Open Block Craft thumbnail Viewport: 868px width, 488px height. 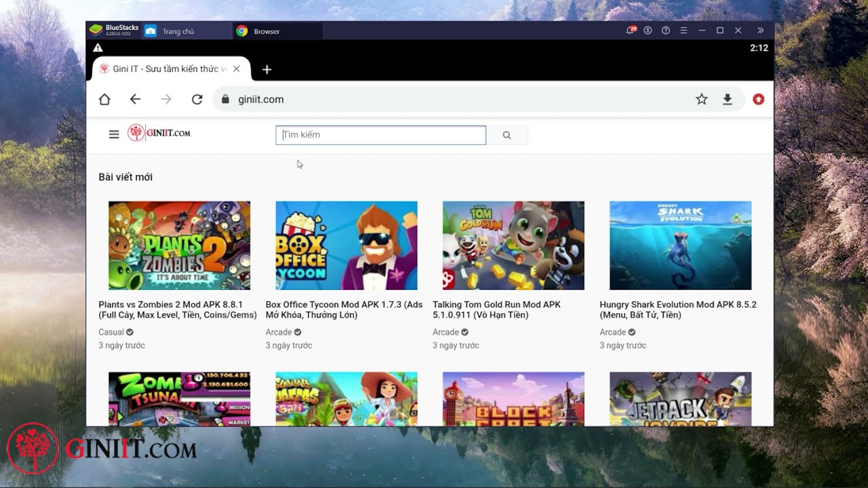point(513,399)
